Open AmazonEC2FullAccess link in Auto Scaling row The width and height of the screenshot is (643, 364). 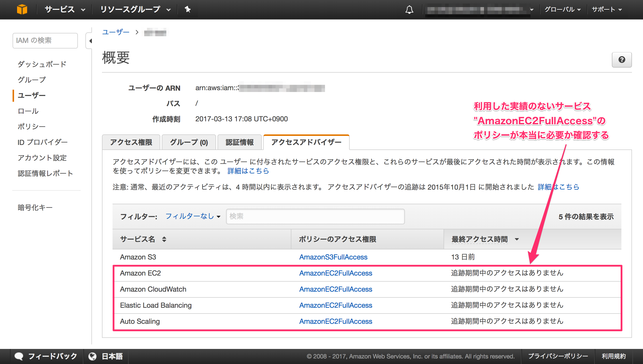click(336, 321)
